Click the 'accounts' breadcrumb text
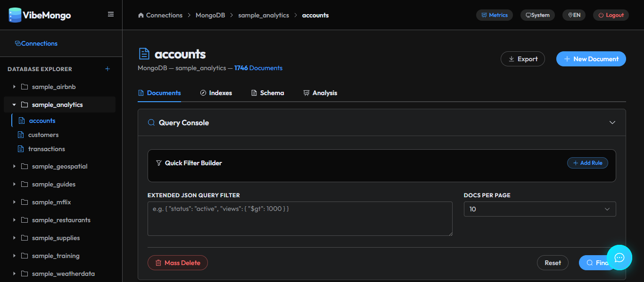The width and height of the screenshot is (644, 282). (315, 15)
